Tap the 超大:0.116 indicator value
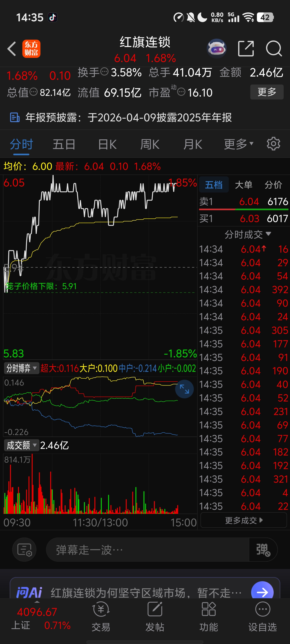This screenshot has height=644, width=290. tap(60, 368)
